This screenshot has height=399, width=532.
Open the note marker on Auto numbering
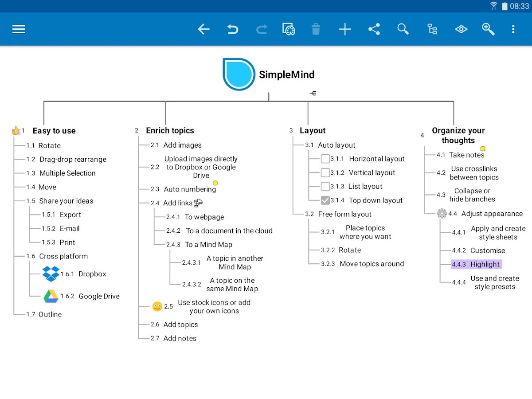pos(215,183)
